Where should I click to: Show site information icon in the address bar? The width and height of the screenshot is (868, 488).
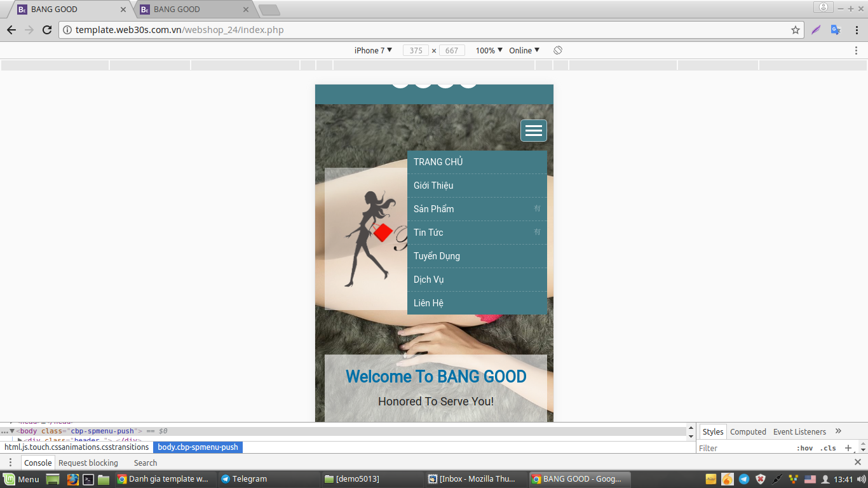pos(67,30)
